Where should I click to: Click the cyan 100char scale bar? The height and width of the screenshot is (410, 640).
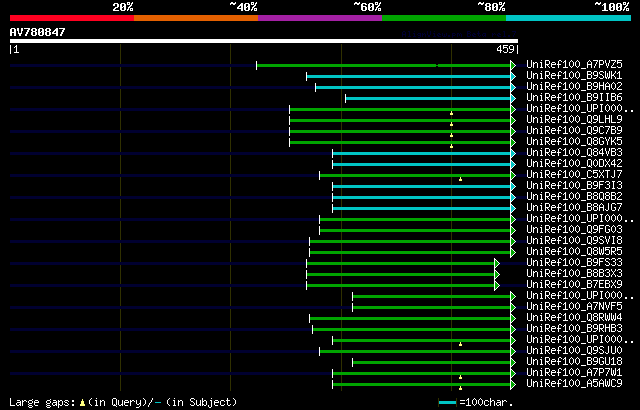[x=447, y=403]
